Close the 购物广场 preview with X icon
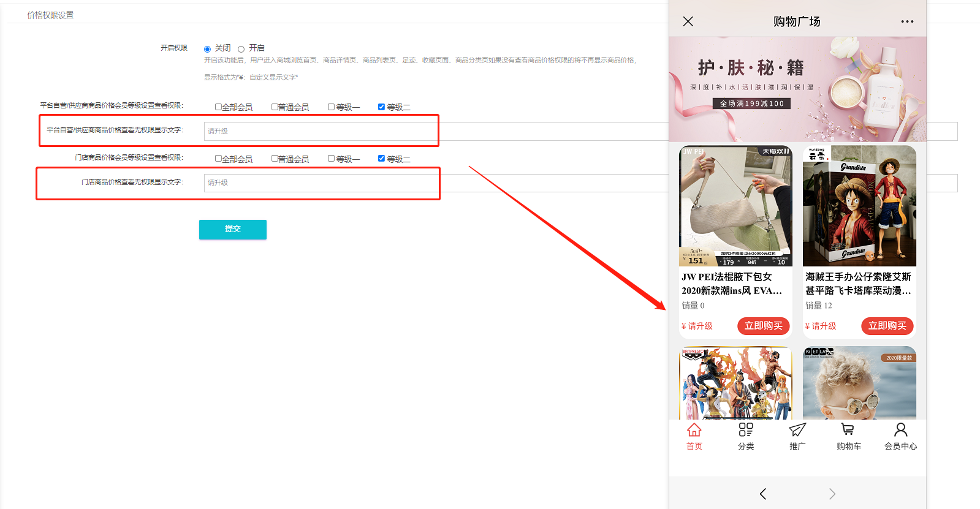The width and height of the screenshot is (980, 509). click(x=688, y=21)
